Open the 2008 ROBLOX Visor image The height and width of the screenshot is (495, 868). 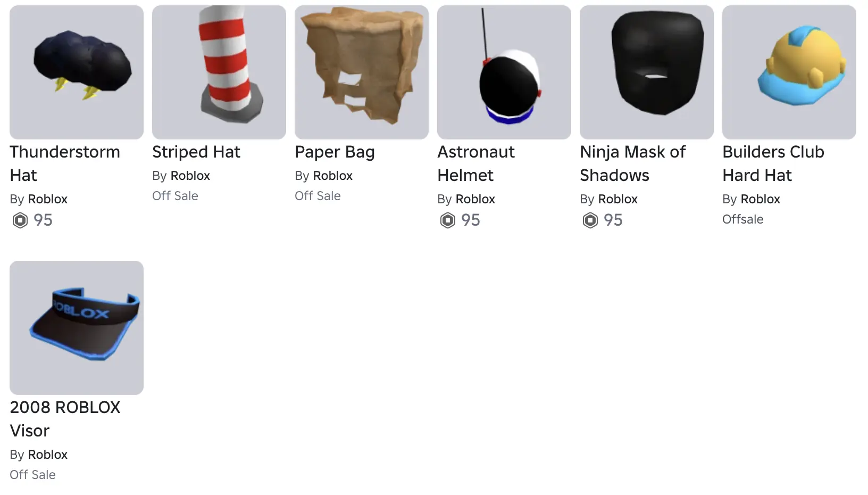tap(77, 328)
